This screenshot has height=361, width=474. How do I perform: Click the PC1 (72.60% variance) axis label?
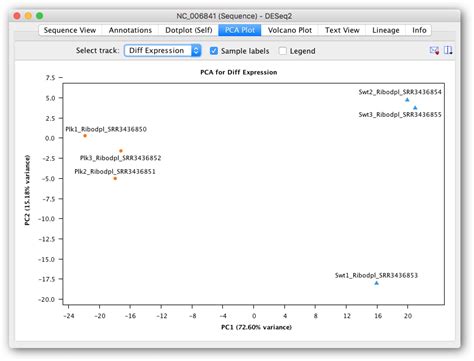pos(256,327)
